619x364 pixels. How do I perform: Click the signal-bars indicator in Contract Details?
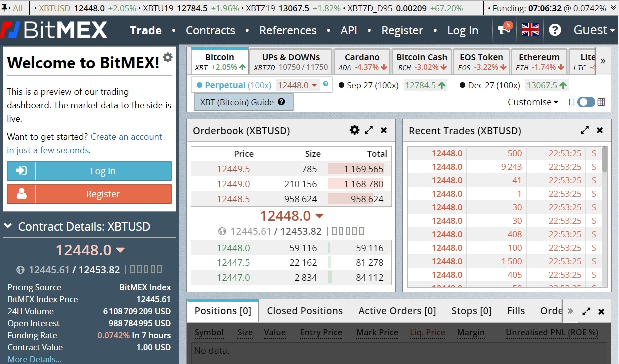[146, 269]
